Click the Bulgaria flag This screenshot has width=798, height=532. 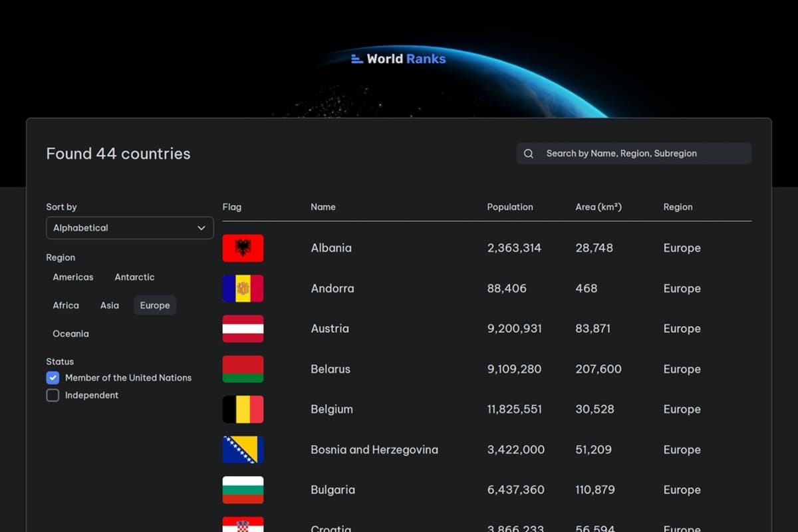(243, 489)
